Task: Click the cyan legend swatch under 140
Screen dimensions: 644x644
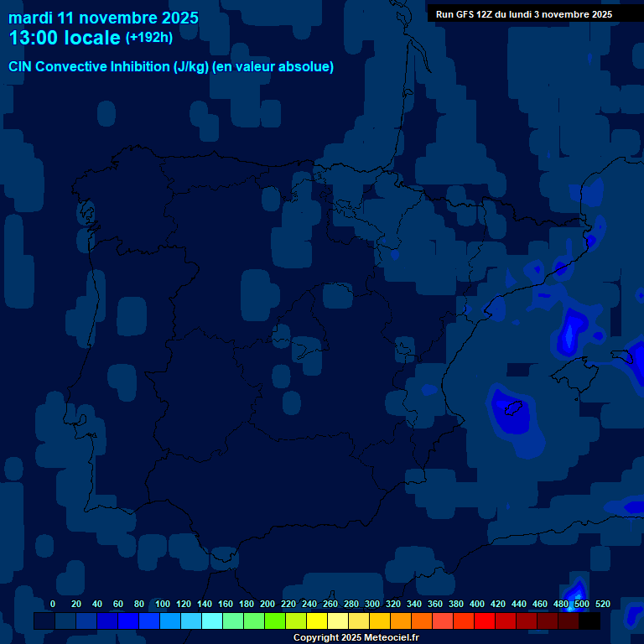Action: click(212, 621)
